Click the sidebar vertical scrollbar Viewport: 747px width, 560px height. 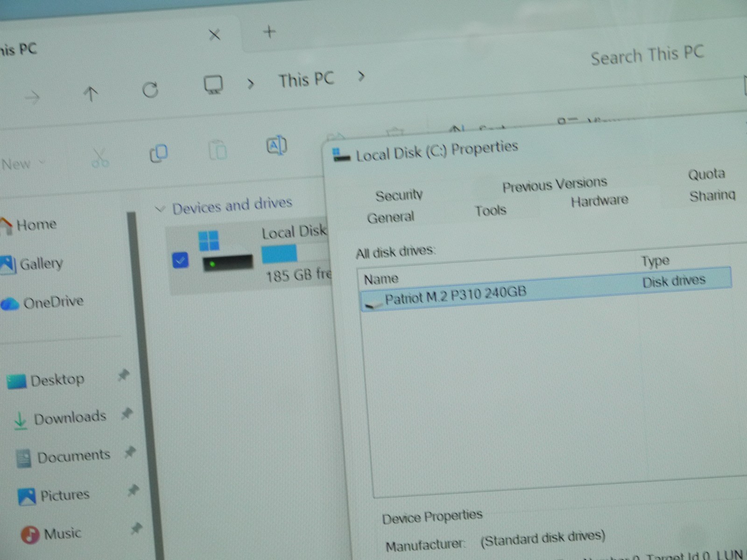[145, 385]
